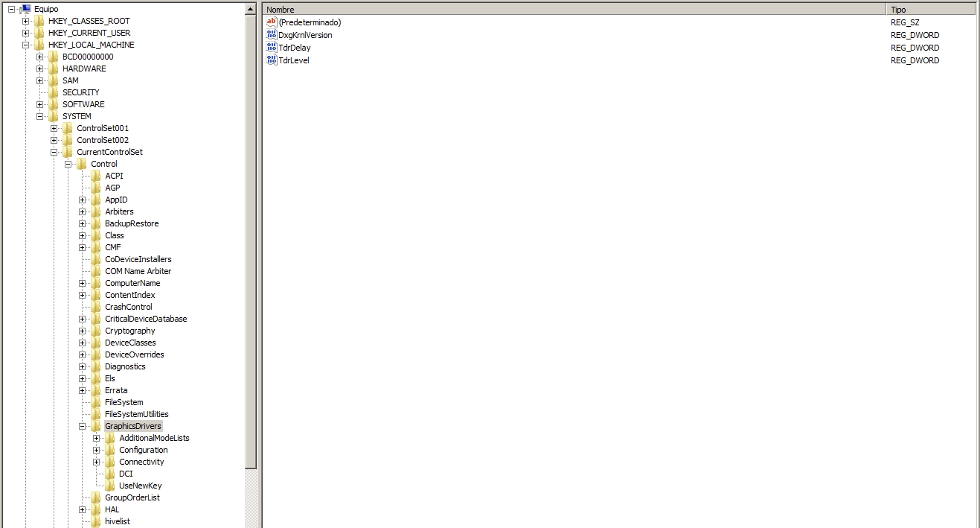Viewport: 980px width, 528px height.
Task: Select the ComputerName key
Action: click(x=132, y=283)
